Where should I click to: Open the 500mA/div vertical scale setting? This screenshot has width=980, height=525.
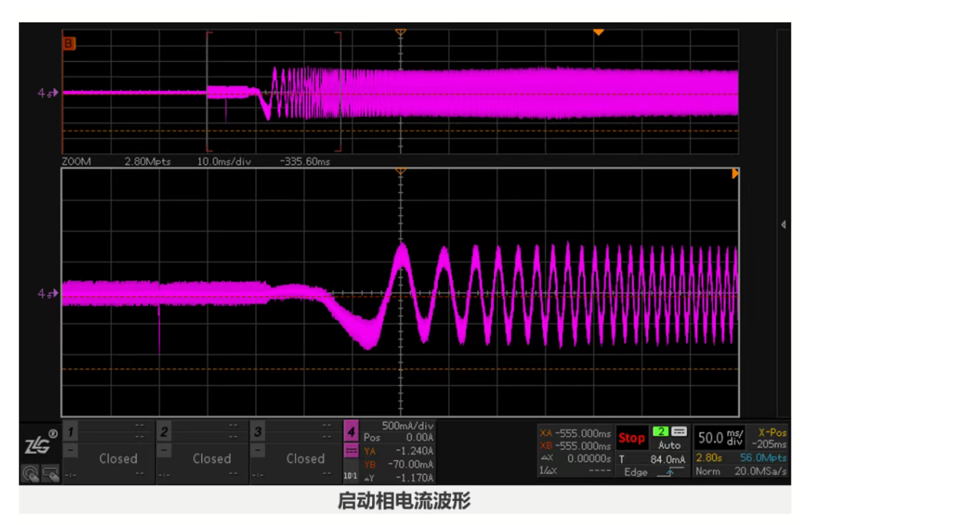pyautogui.click(x=407, y=426)
